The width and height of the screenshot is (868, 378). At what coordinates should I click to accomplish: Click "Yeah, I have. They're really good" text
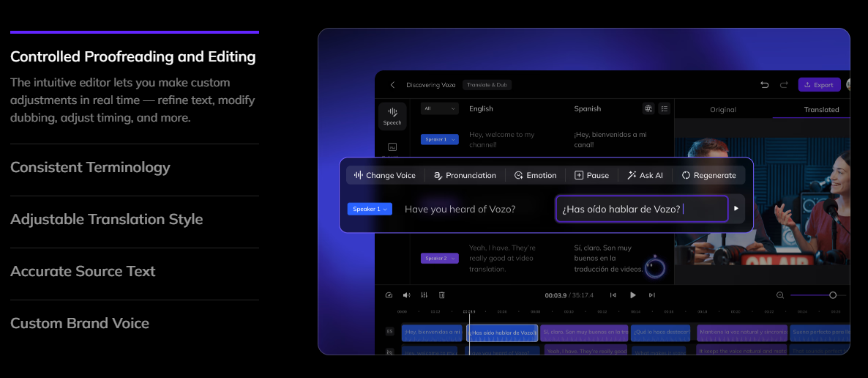point(502,259)
